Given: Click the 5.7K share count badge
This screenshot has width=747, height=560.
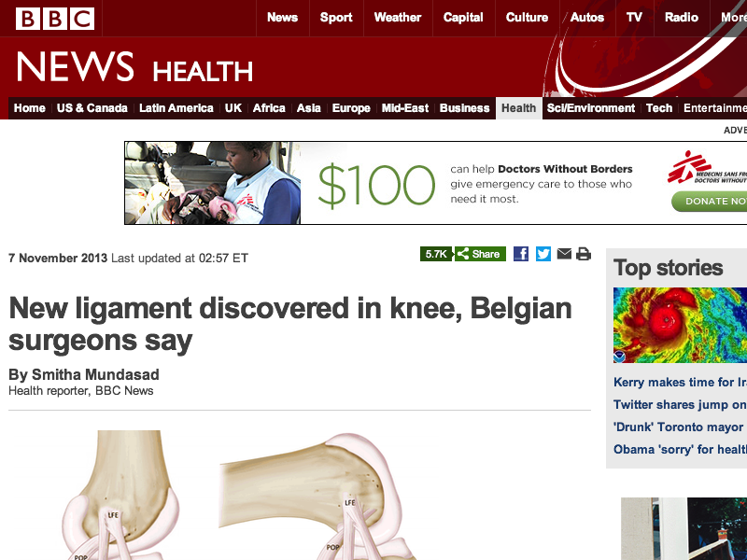Looking at the screenshot, I should coord(436,254).
